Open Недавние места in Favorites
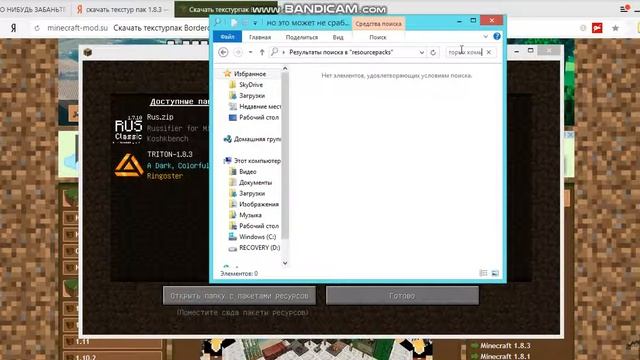This screenshot has width=640, height=360. pyautogui.click(x=255, y=107)
